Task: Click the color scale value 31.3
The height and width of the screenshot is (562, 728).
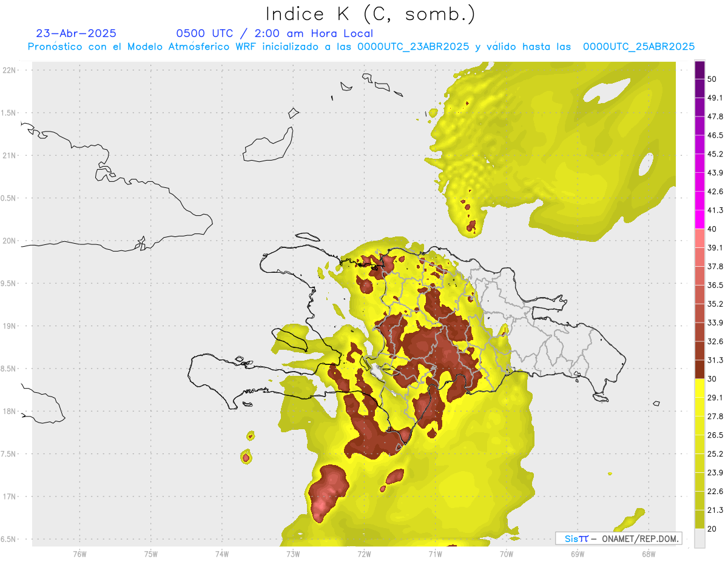Action: coord(715,360)
